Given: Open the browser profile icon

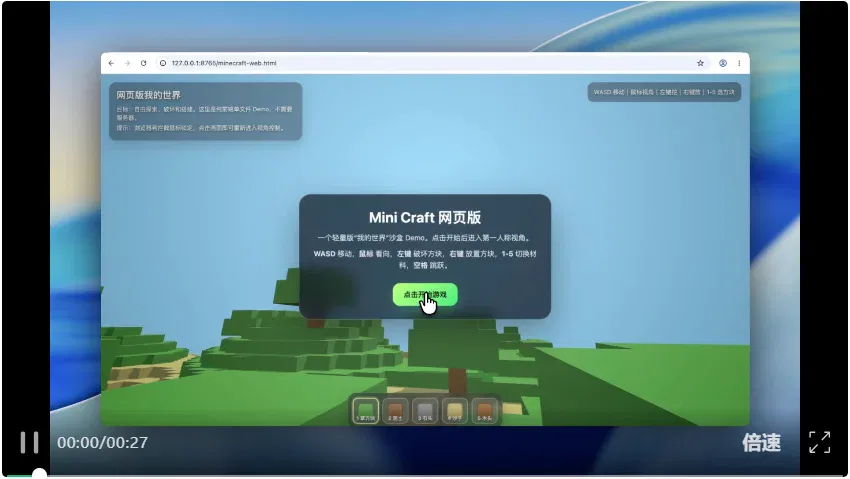Looking at the screenshot, I should click(x=723, y=63).
